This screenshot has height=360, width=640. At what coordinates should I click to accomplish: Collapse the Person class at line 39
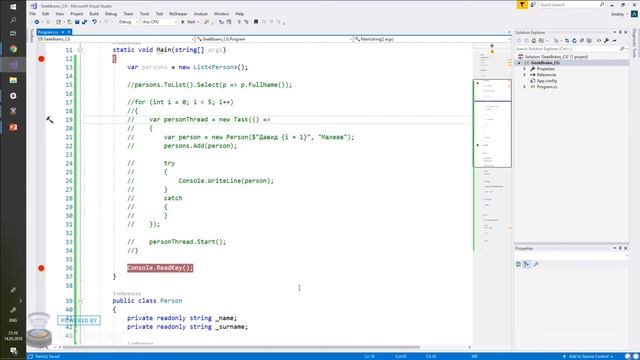tap(80, 301)
